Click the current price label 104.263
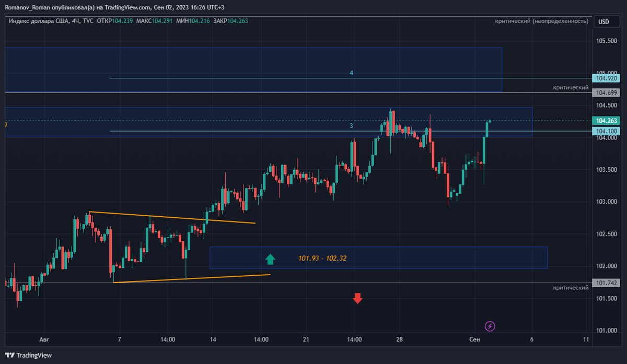This screenshot has height=364, width=627. [605, 121]
